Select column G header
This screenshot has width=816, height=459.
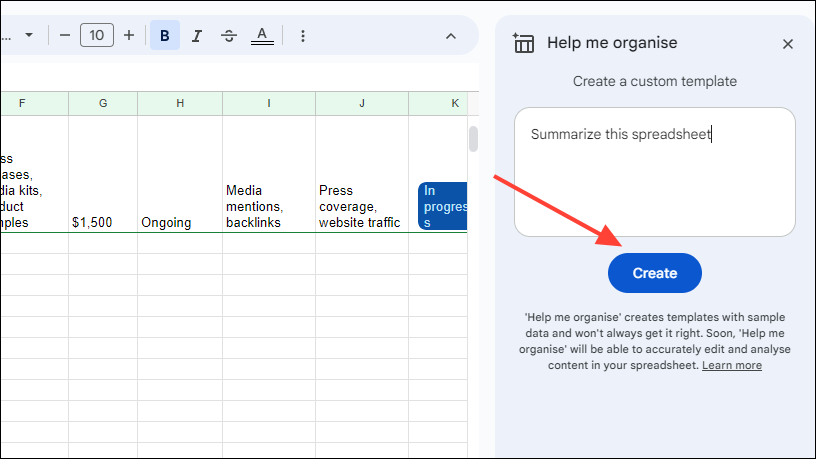pos(103,103)
